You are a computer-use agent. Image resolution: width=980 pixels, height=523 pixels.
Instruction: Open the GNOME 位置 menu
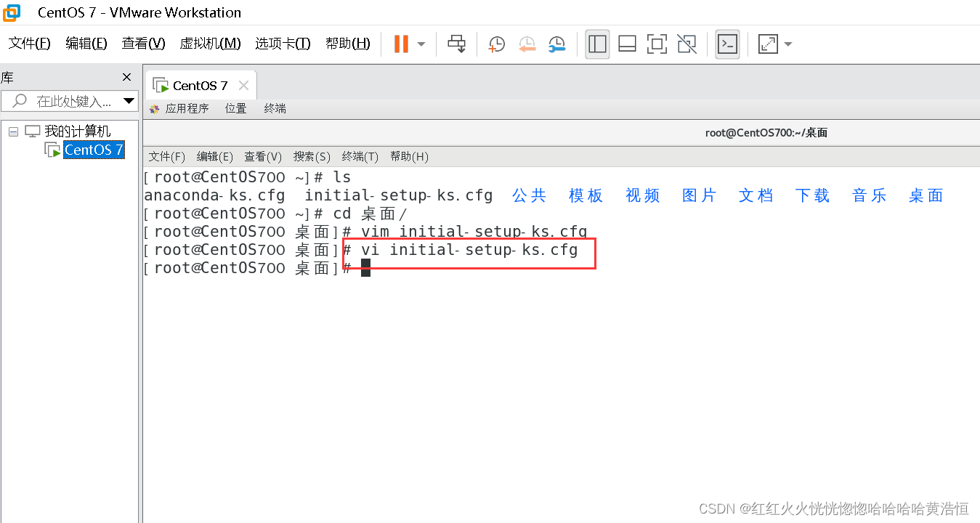click(235, 109)
